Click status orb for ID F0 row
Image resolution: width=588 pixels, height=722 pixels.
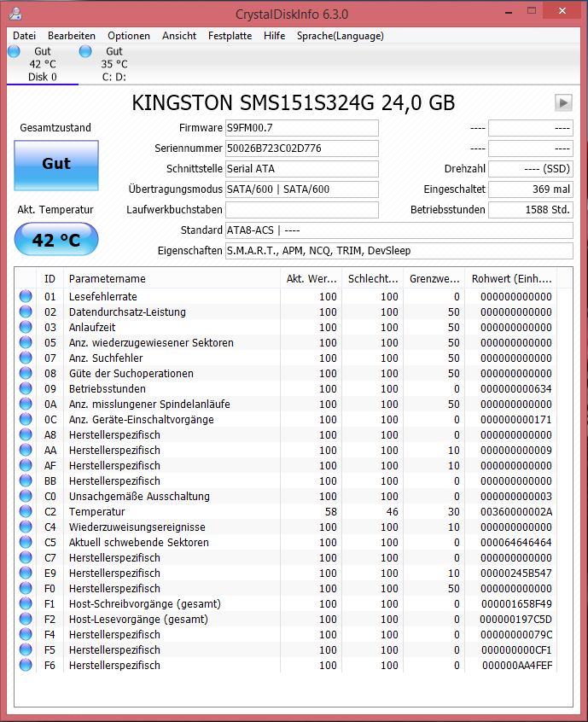click(26, 588)
